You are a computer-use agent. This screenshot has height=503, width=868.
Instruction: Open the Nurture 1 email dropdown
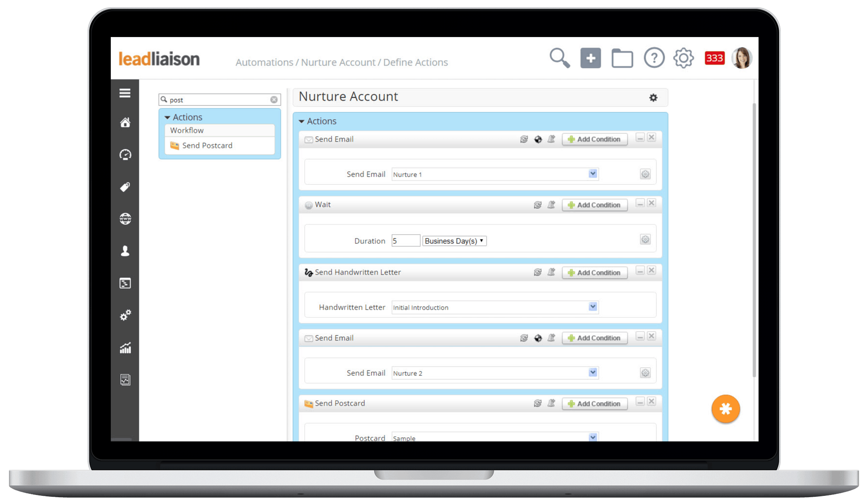pyautogui.click(x=593, y=174)
